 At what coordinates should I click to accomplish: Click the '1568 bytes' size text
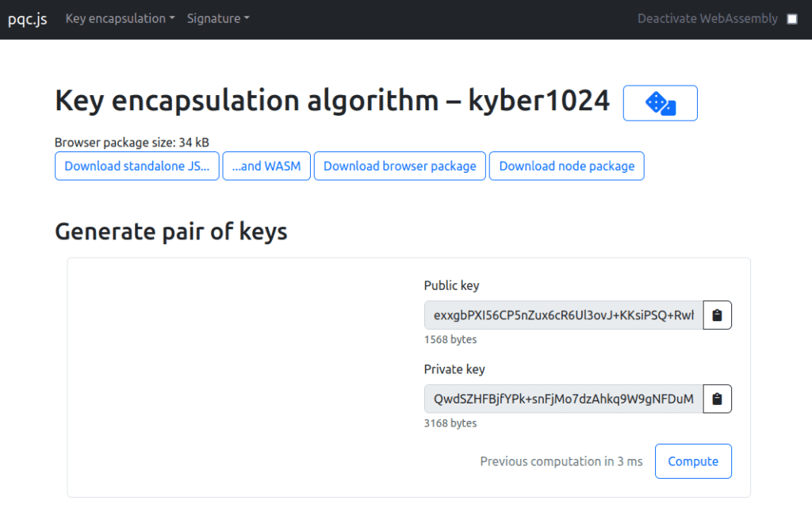450,339
